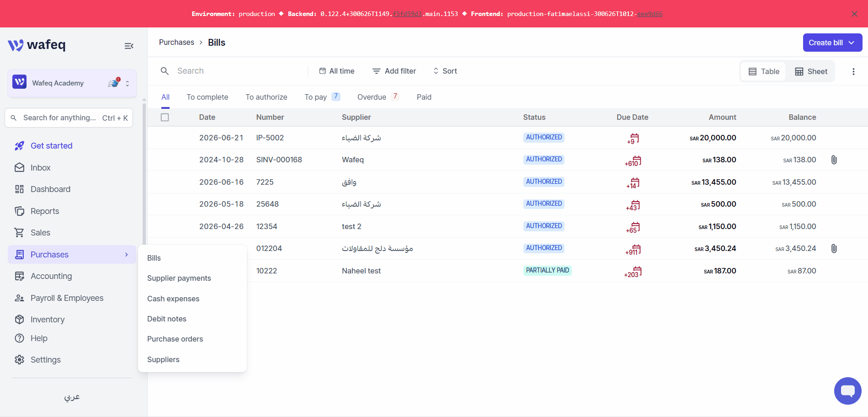The width and height of the screenshot is (868, 417).
Task: Select Bills in Purchases submenu
Action: click(x=154, y=258)
